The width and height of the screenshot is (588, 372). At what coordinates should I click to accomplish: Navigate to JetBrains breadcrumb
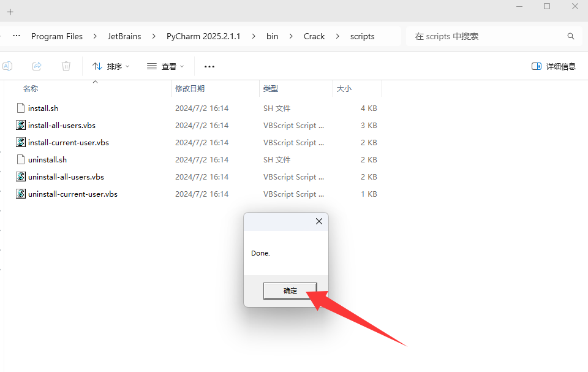pyautogui.click(x=124, y=36)
